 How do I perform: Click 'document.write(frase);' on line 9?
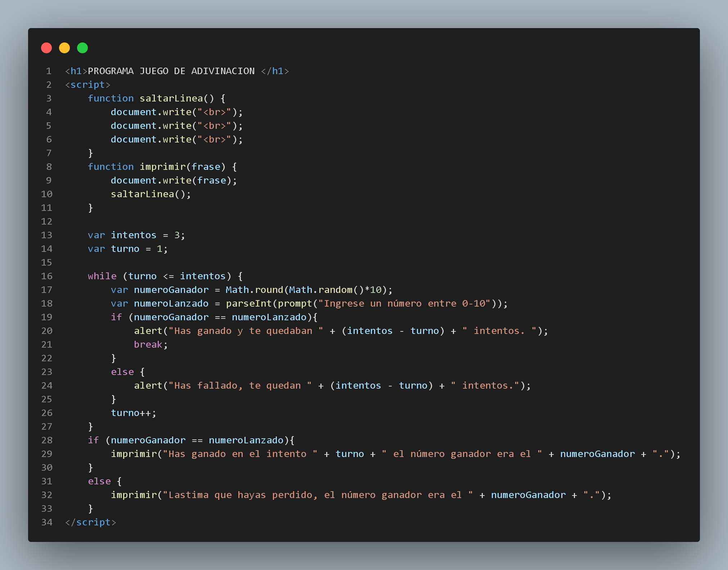pyautogui.click(x=174, y=180)
